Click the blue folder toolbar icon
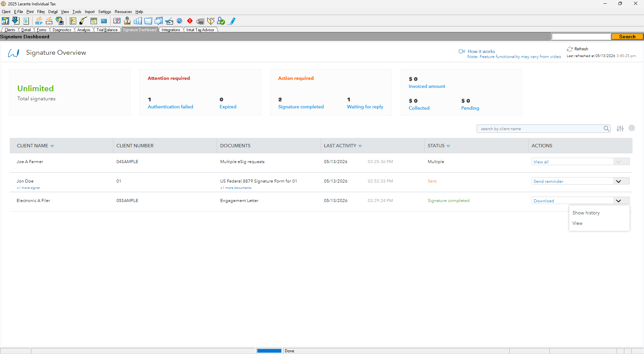The image size is (644, 354). tap(148, 21)
